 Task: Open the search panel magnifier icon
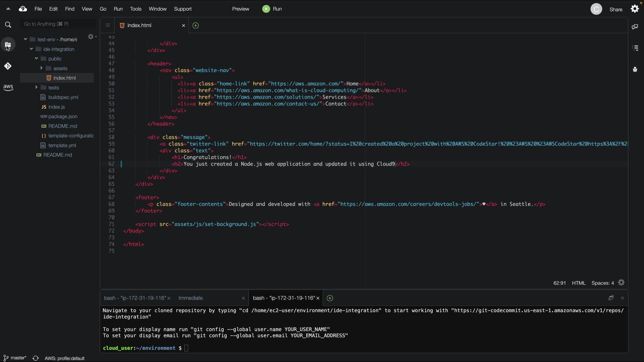(8, 24)
